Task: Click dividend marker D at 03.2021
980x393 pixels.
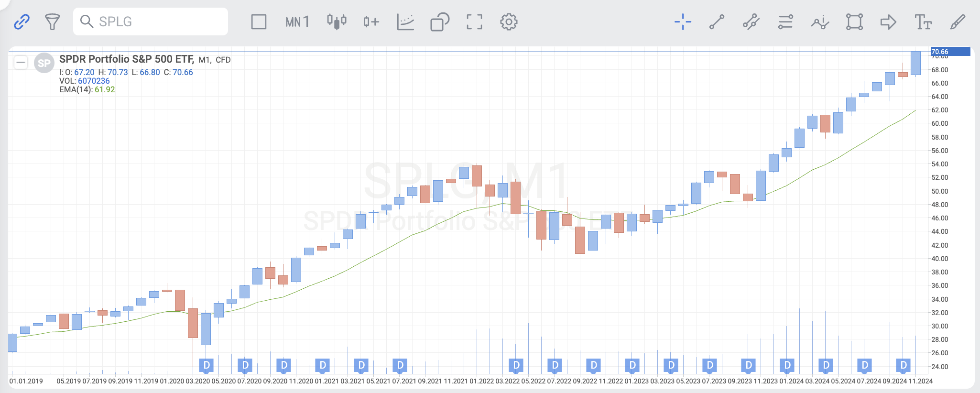Action: (361, 365)
